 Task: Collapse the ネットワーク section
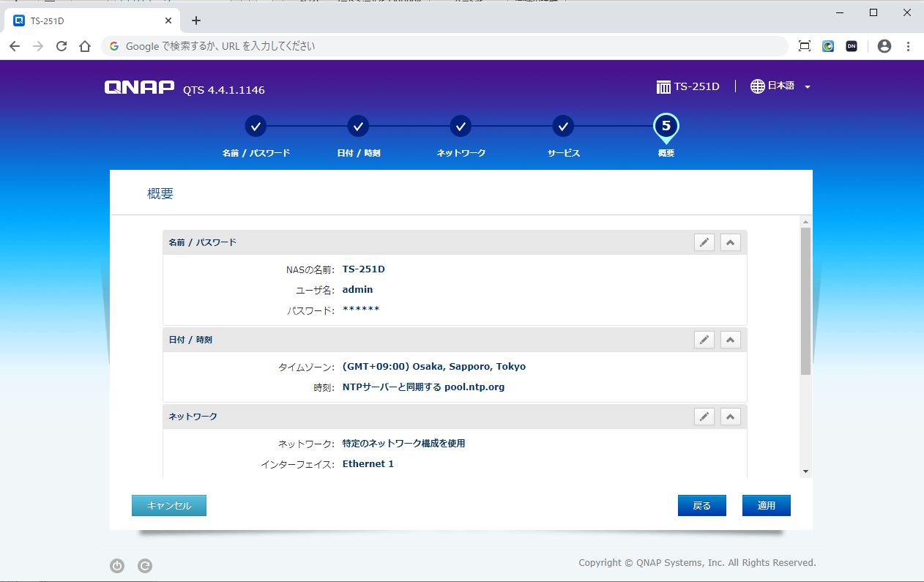(x=730, y=417)
